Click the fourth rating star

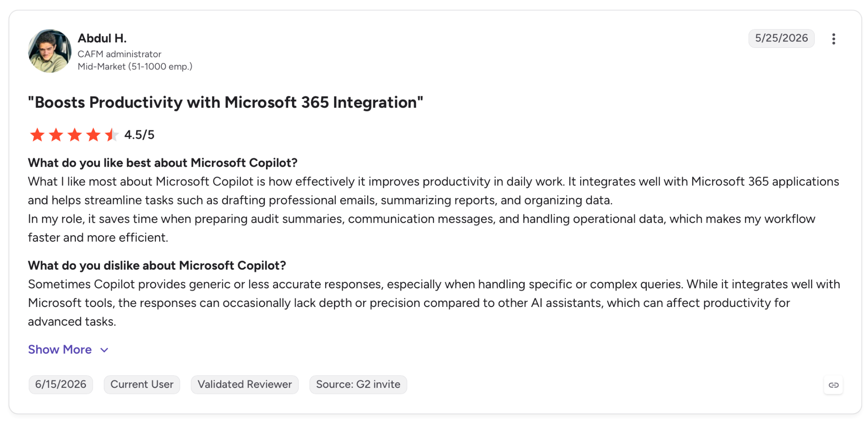point(93,135)
